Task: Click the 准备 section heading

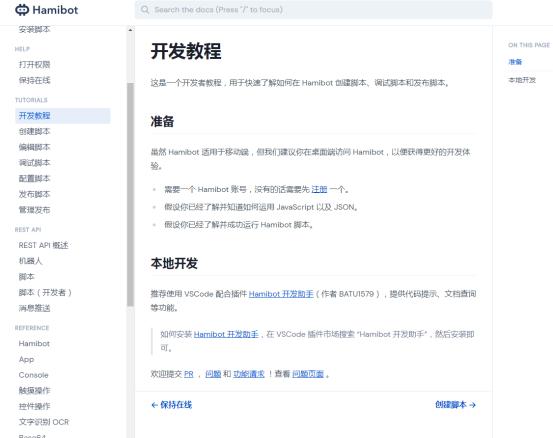Action: pyautogui.click(x=162, y=121)
